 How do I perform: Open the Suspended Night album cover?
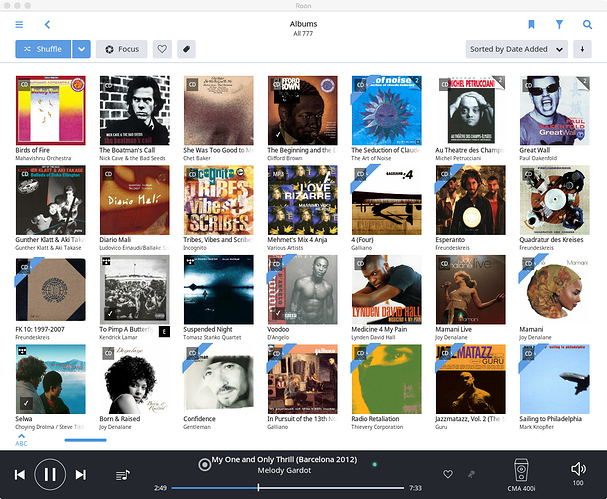[218, 289]
